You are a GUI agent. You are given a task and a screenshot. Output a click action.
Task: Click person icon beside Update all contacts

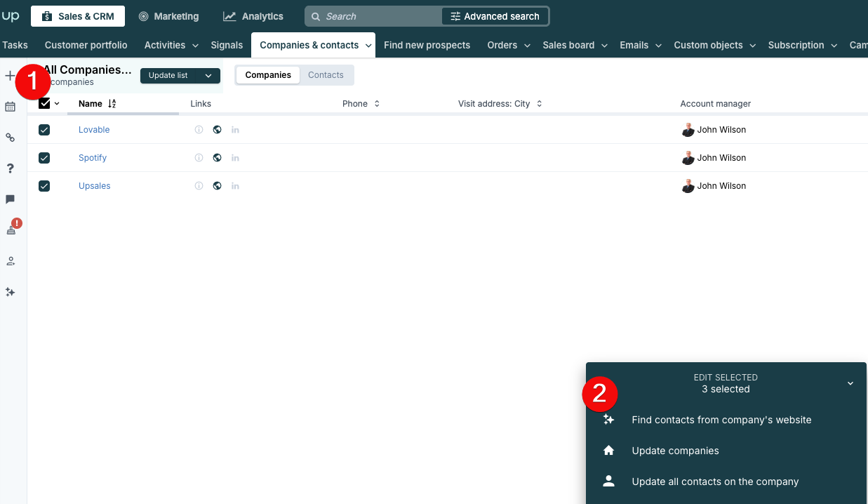609,482
